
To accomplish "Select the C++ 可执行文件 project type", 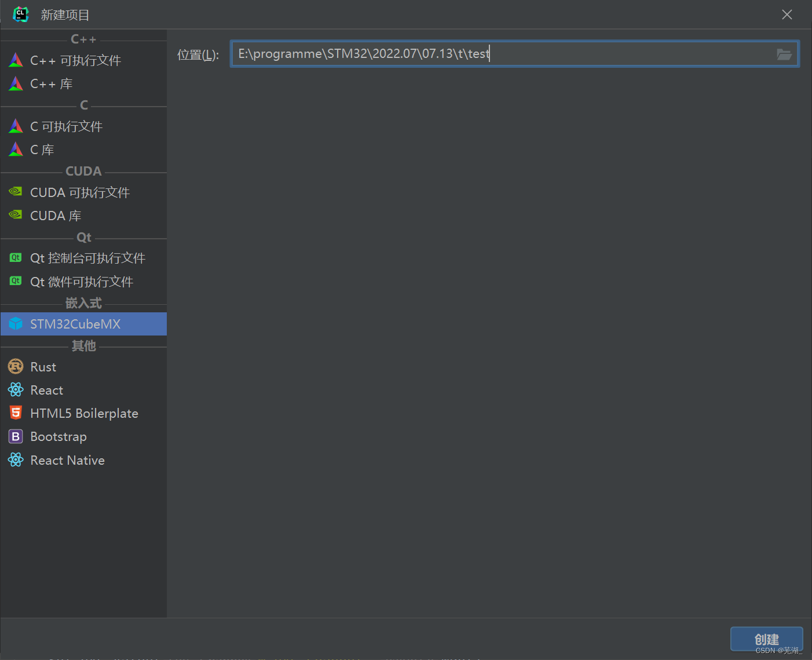I will coord(83,60).
